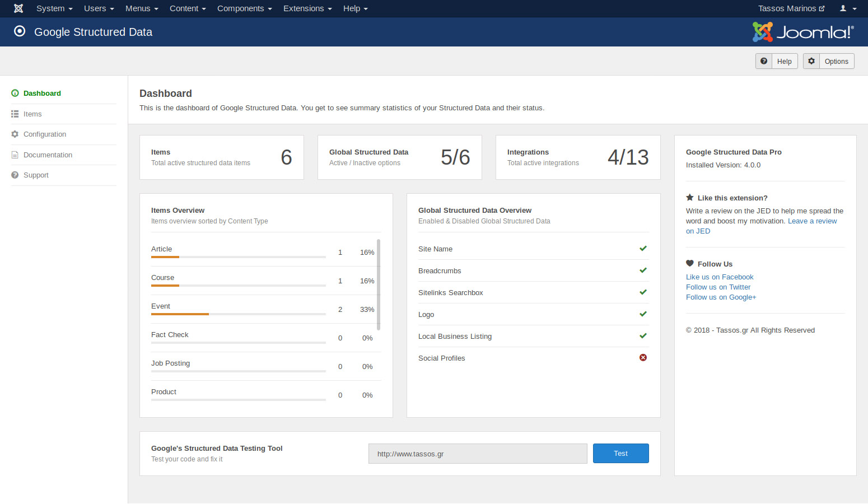The height and width of the screenshot is (504, 868).
Task: Click the question mark Help icon
Action: [x=764, y=61]
